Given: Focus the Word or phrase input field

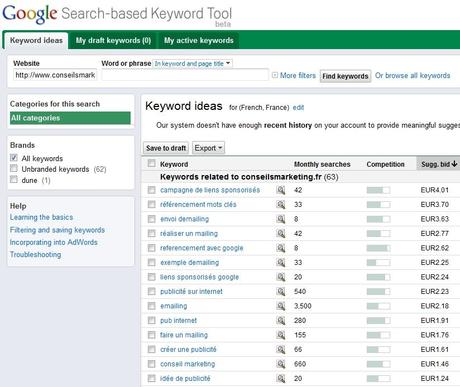Looking at the screenshot, I should [185, 75].
